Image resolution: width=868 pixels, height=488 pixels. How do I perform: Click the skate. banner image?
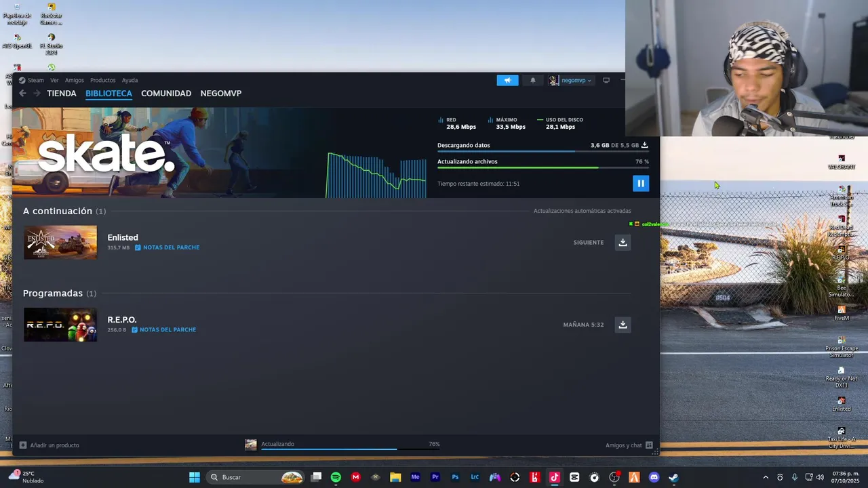168,152
